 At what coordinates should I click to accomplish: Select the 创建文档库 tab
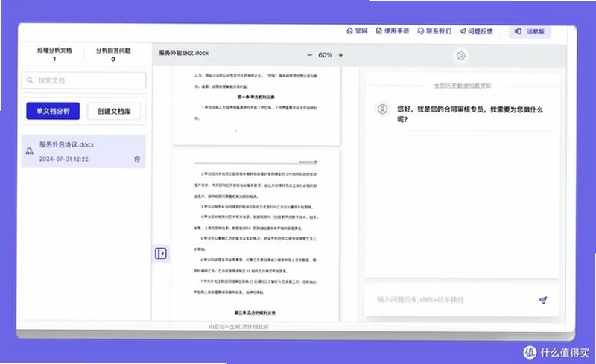(x=114, y=111)
